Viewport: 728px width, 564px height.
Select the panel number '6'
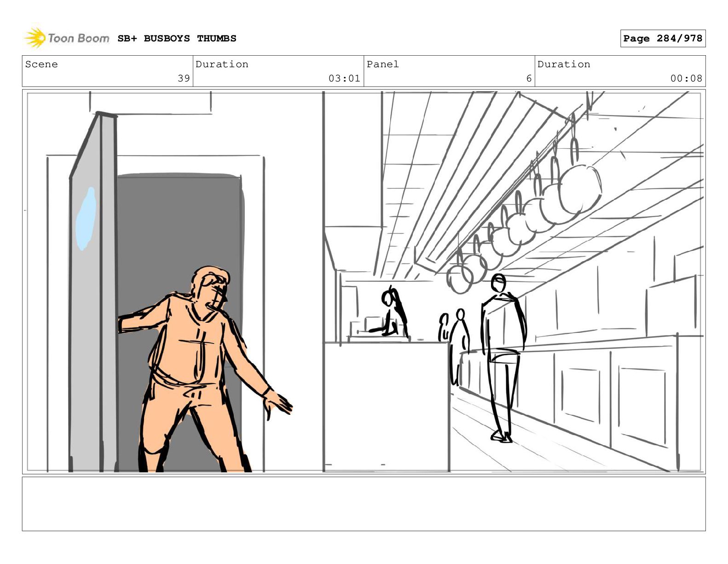click(529, 78)
